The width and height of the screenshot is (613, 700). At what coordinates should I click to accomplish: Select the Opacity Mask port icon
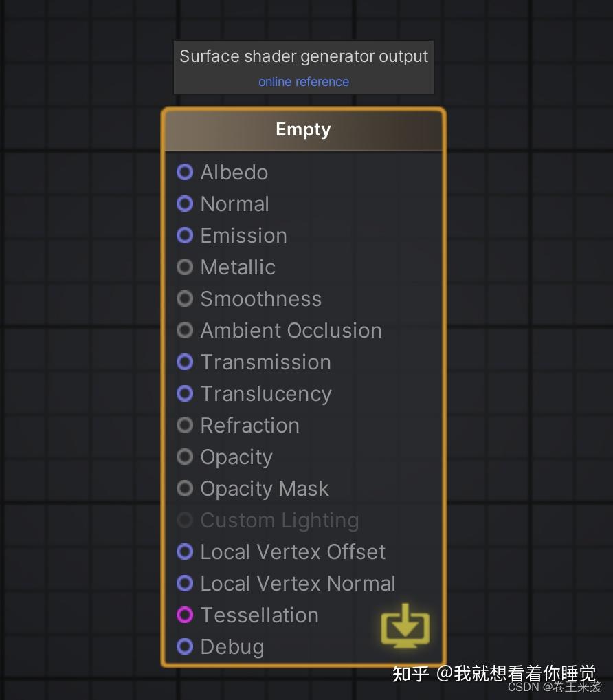tap(184, 488)
